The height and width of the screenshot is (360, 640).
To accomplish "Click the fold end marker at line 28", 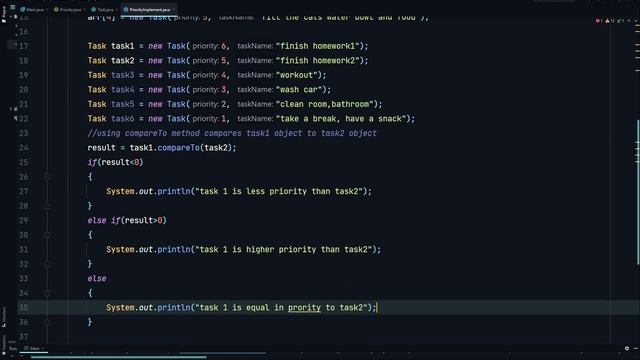I will [x=47, y=206].
